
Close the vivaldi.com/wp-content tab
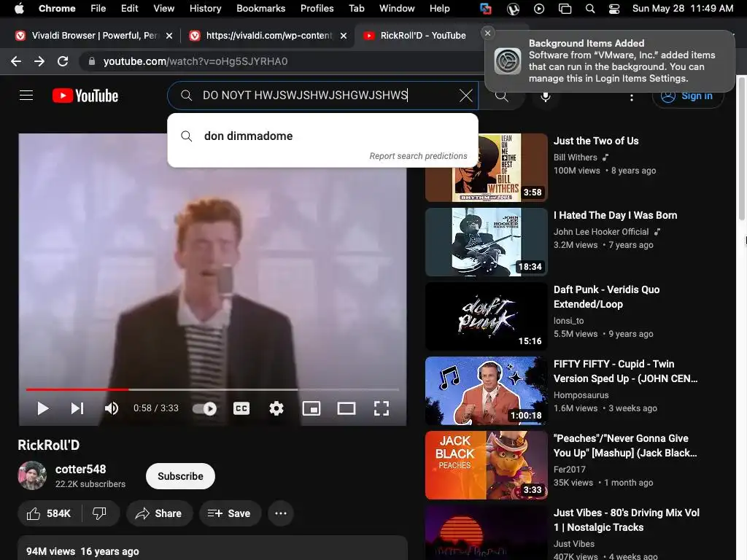pyautogui.click(x=344, y=36)
